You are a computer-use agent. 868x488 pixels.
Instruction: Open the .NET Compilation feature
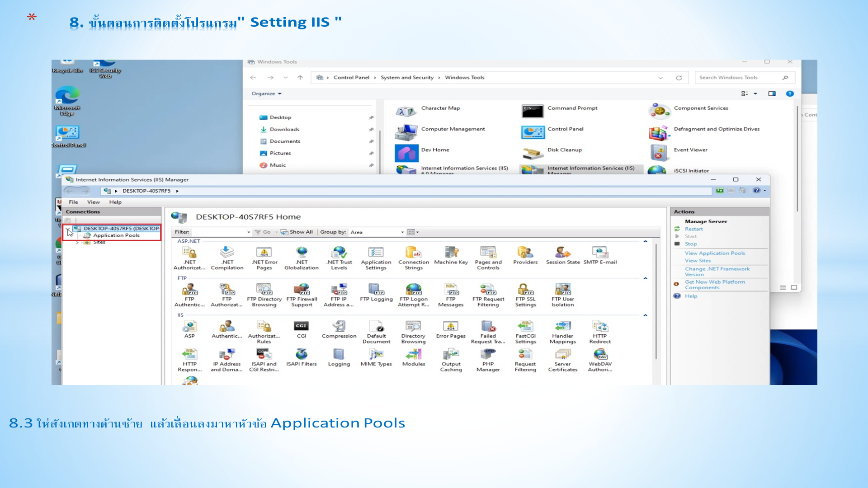(x=227, y=258)
